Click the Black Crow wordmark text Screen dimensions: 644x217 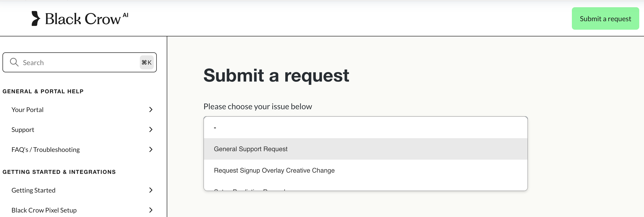[83, 19]
